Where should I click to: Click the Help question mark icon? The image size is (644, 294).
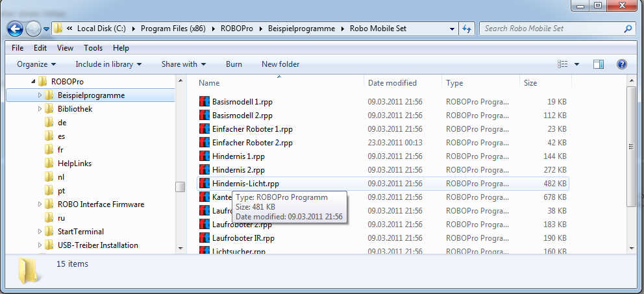point(621,64)
